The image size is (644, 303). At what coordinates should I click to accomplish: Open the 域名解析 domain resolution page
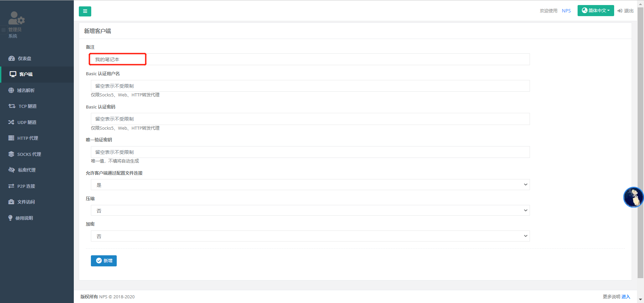27,90
